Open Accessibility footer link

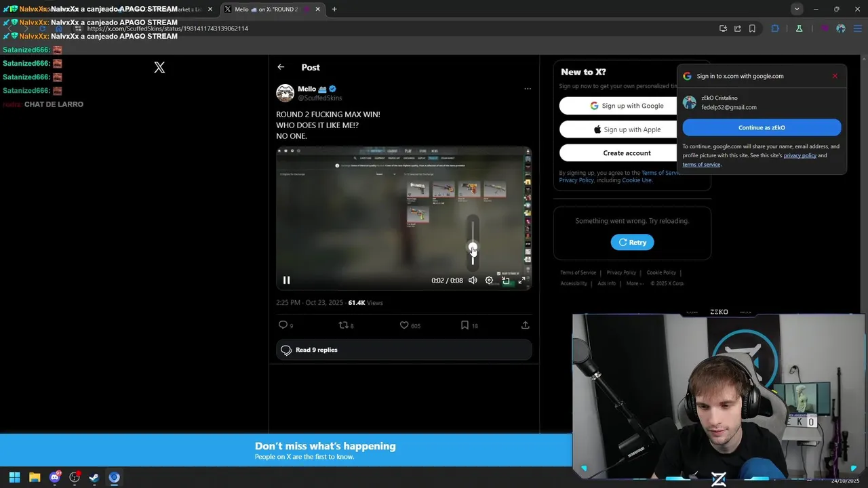(574, 283)
